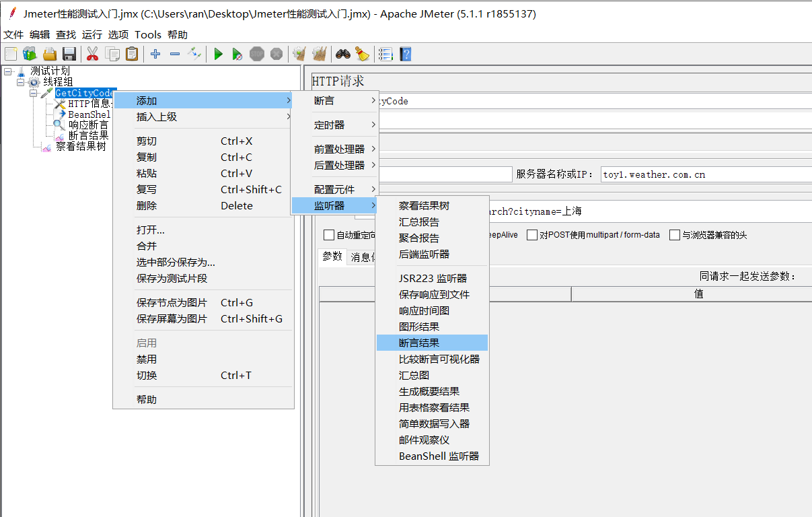Choose 删除 from the context menu

203,205
